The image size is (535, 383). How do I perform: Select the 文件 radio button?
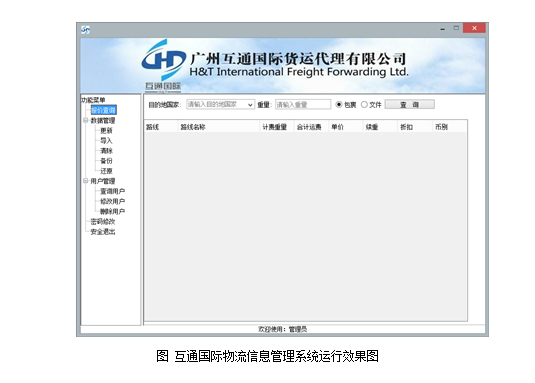point(364,104)
